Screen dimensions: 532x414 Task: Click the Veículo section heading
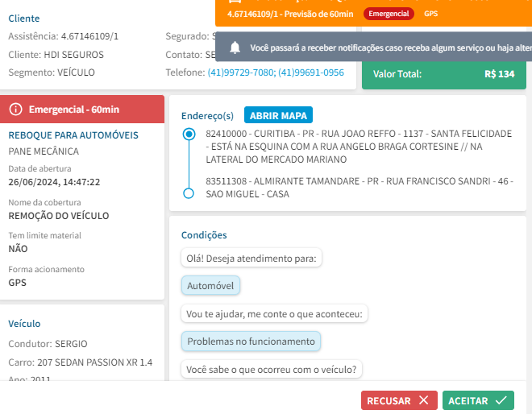coord(24,324)
